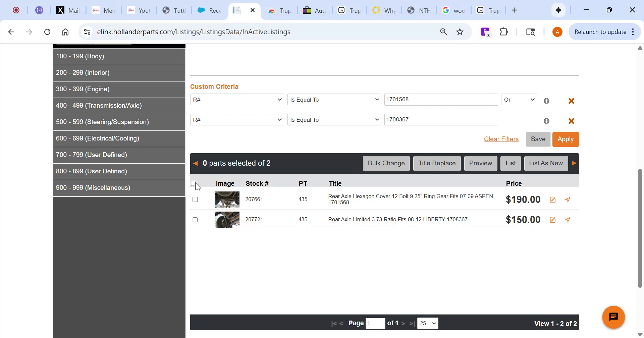Viewport: 644px width, 338px height.
Task: Bookmark this page with the star icon
Action: point(460,32)
